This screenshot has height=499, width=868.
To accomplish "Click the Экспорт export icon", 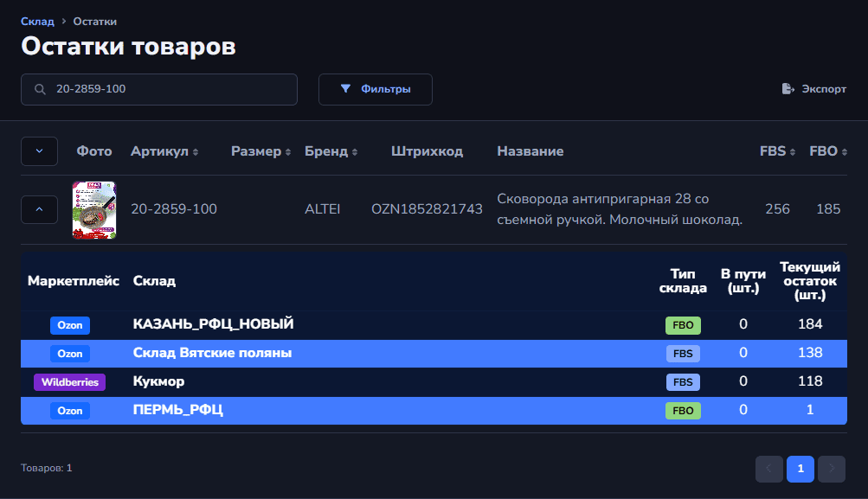I will [x=788, y=89].
